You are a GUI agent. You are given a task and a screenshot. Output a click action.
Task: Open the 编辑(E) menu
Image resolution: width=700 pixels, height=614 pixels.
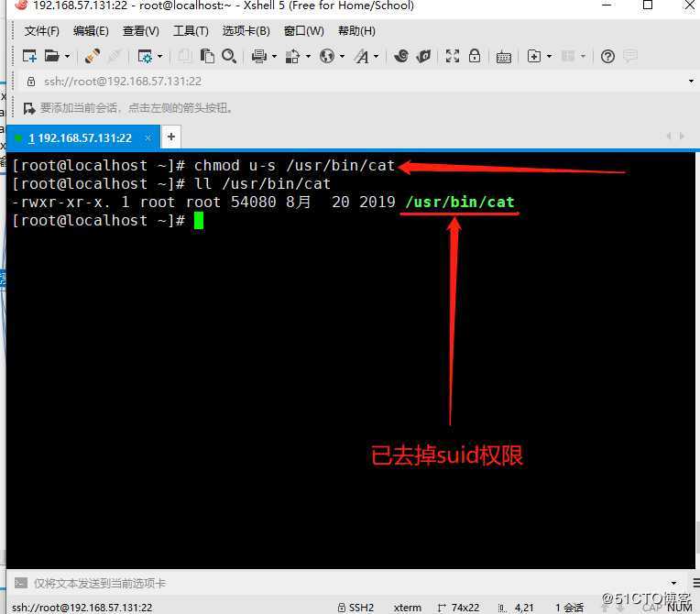pos(91,31)
